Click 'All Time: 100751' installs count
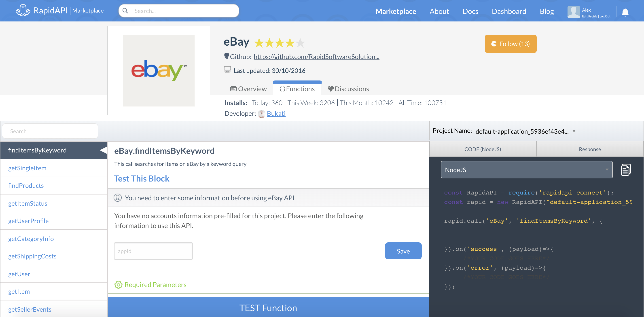This screenshot has width=644, height=317. [x=422, y=103]
